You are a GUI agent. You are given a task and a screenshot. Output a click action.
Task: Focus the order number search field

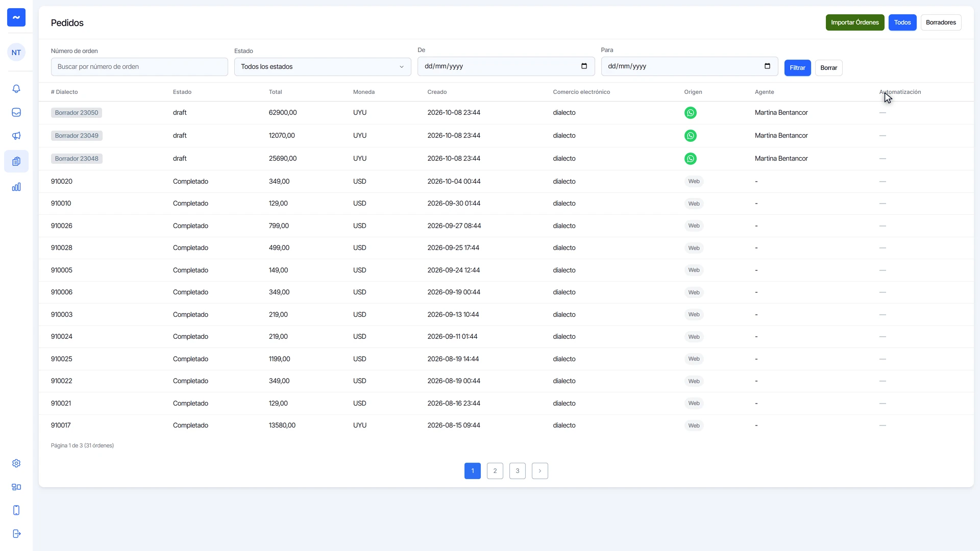coord(139,67)
